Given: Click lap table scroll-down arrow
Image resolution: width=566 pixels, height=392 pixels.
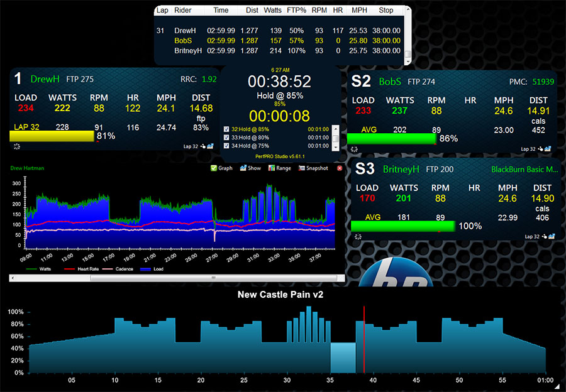Looking at the screenshot, I should tap(408, 62).
